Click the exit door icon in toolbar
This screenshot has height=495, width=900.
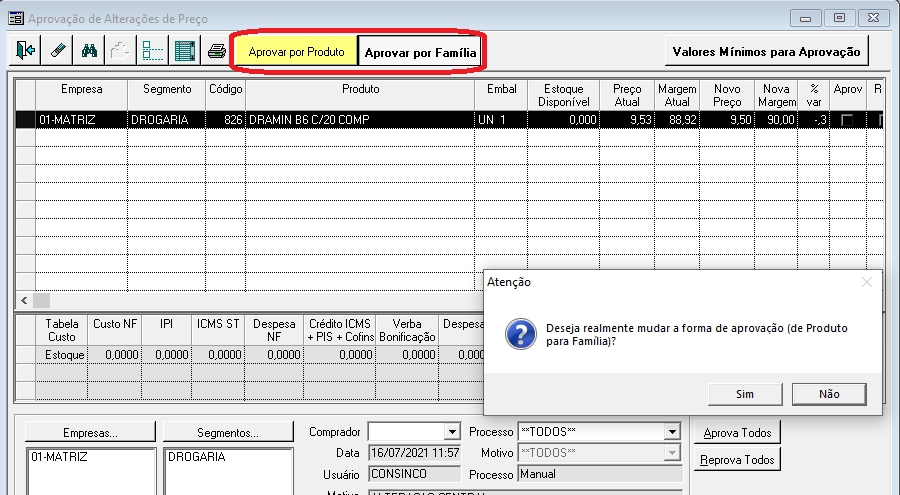click(x=25, y=51)
